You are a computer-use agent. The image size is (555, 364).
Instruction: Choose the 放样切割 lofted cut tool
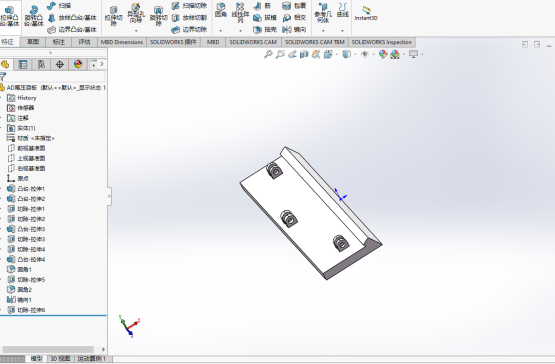point(189,18)
